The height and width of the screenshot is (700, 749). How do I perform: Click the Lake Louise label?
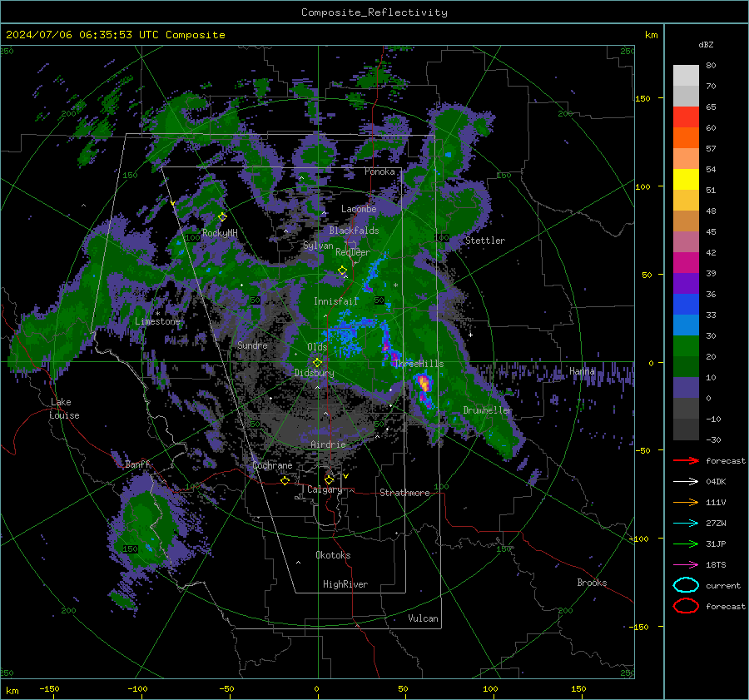[x=64, y=409]
